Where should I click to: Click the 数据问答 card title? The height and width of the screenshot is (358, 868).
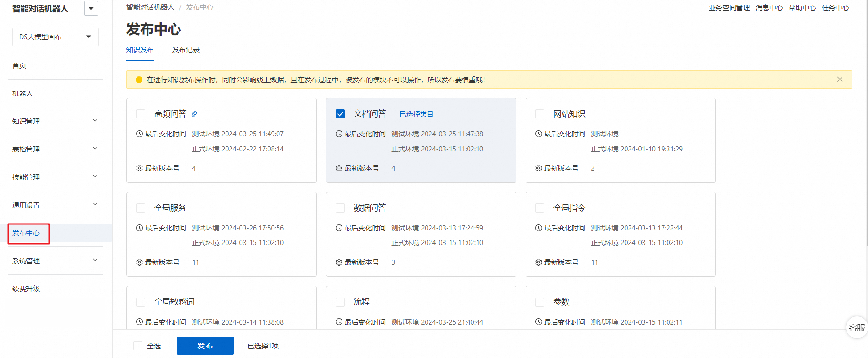[370, 208]
